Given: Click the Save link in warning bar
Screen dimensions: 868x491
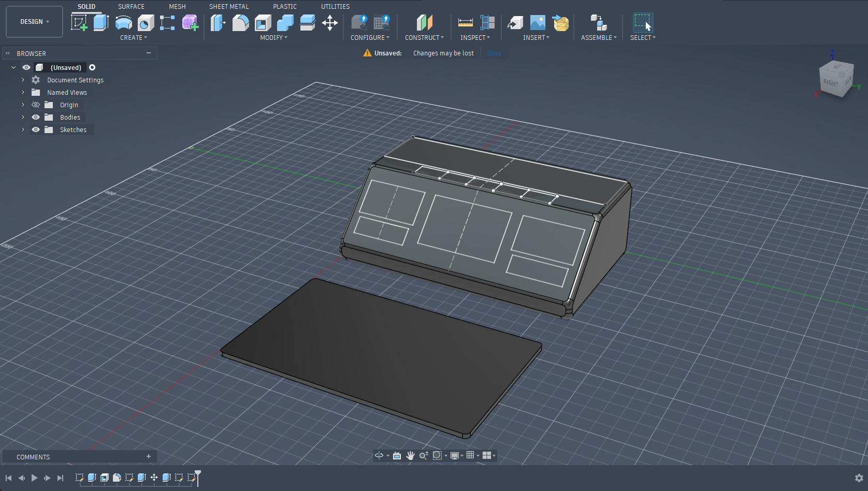Looking at the screenshot, I should click(x=494, y=53).
